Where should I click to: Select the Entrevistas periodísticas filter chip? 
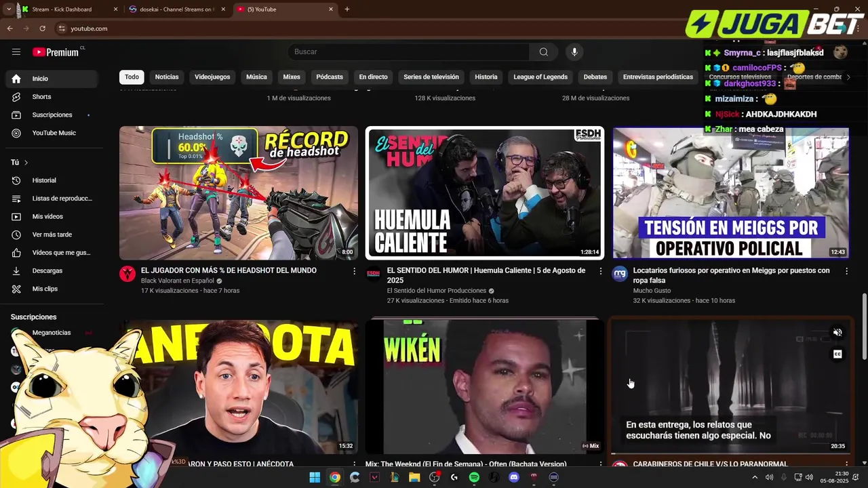pos(658,77)
